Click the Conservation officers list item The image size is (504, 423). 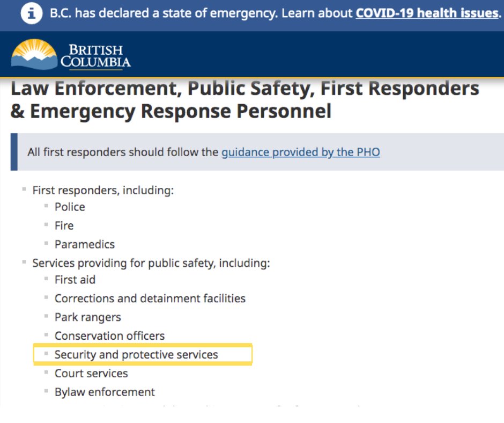[109, 336]
